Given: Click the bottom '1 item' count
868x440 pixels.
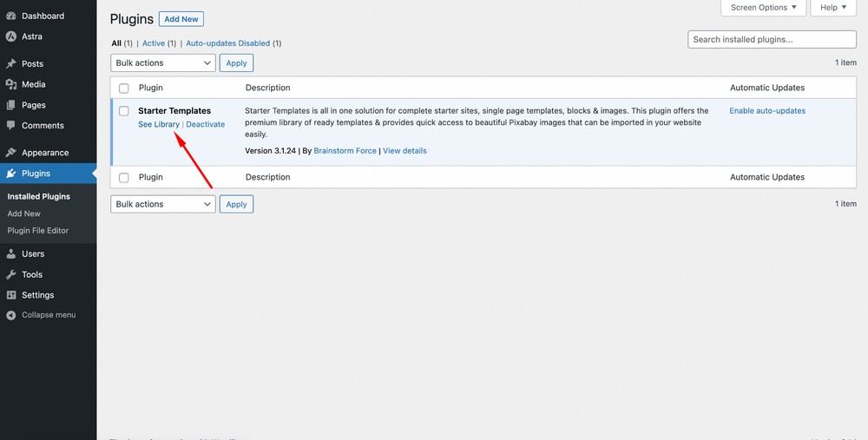Looking at the screenshot, I should pyautogui.click(x=845, y=204).
